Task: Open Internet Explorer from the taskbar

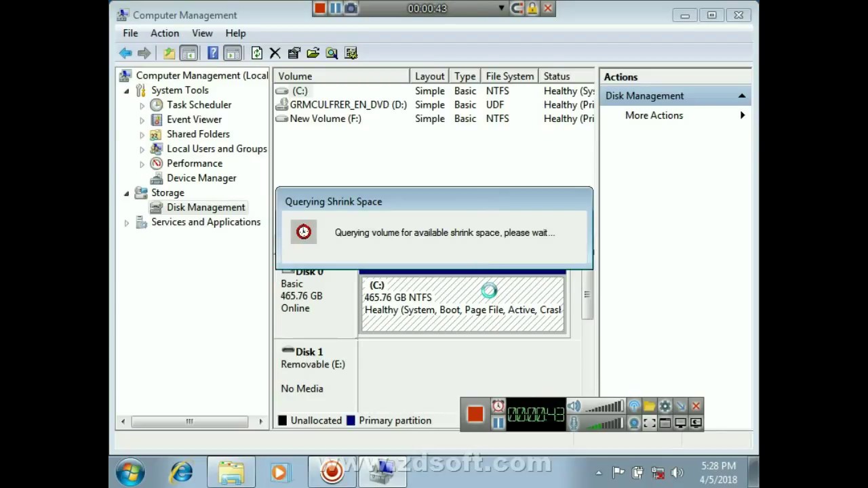Action: (181, 472)
